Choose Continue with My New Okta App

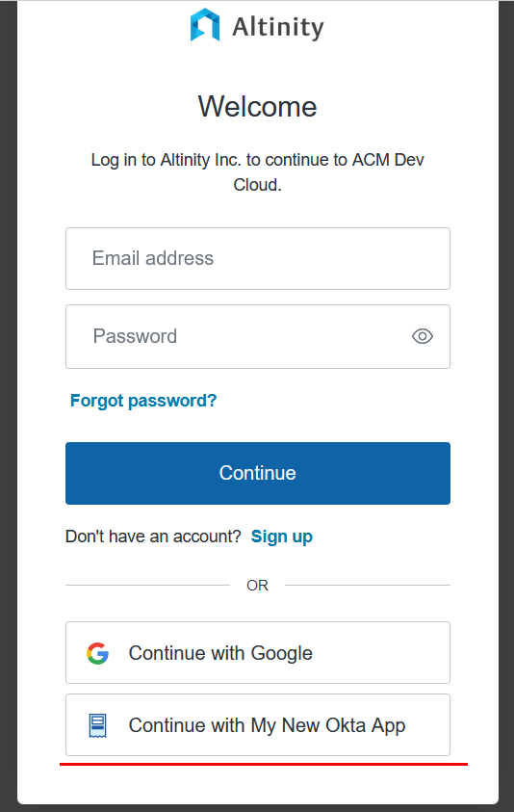(258, 725)
